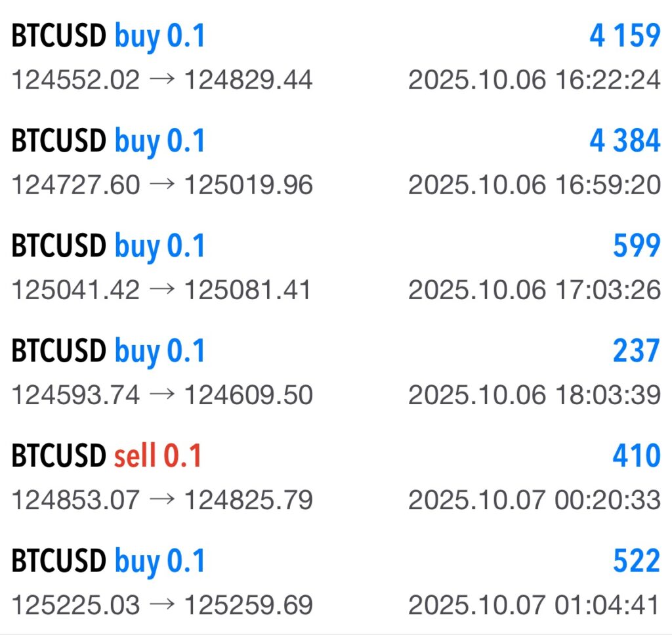
Task: Select the 522 profit value
Action: pyautogui.click(x=636, y=561)
